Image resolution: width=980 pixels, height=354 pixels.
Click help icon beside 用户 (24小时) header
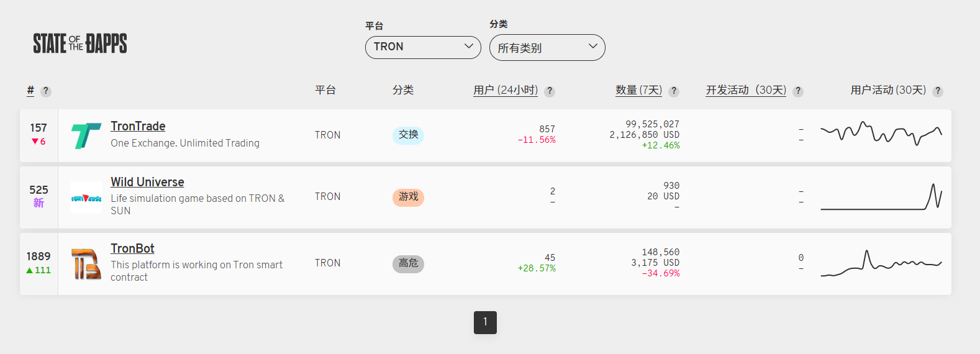pos(550,91)
